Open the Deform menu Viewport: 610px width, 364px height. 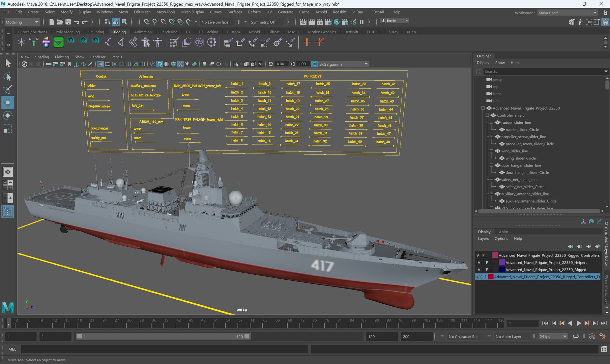254,12
